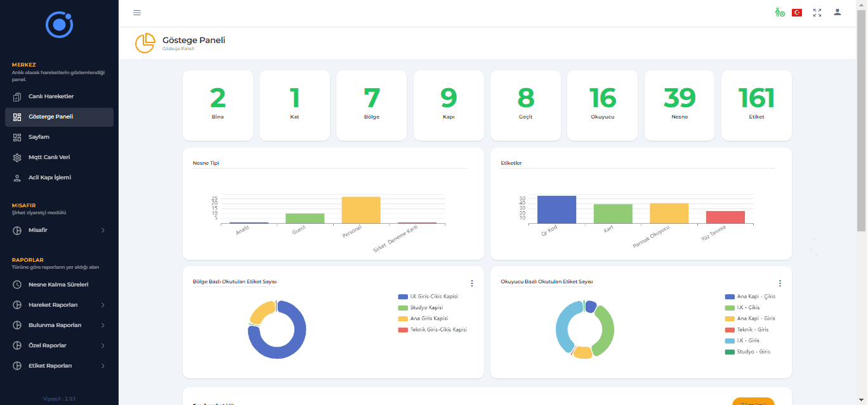Click the Sayfam sidebar icon

17,137
